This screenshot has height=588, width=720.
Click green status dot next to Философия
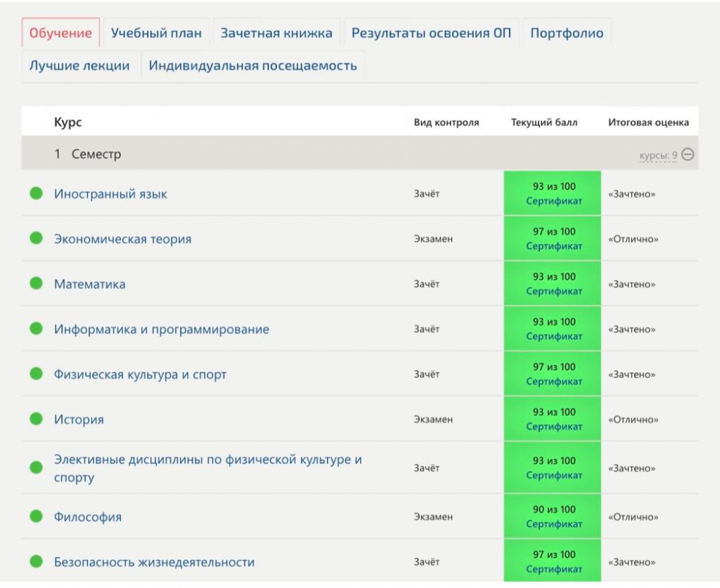click(36, 516)
